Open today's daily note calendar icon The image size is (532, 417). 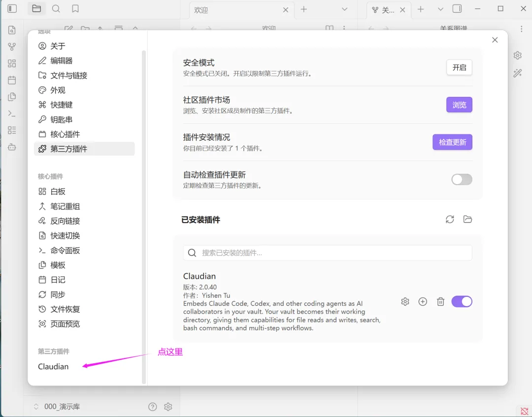click(12, 80)
